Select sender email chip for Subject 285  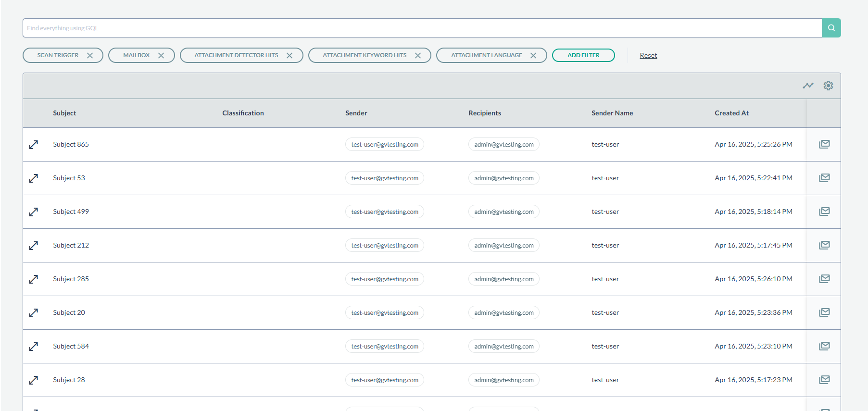[x=384, y=279]
